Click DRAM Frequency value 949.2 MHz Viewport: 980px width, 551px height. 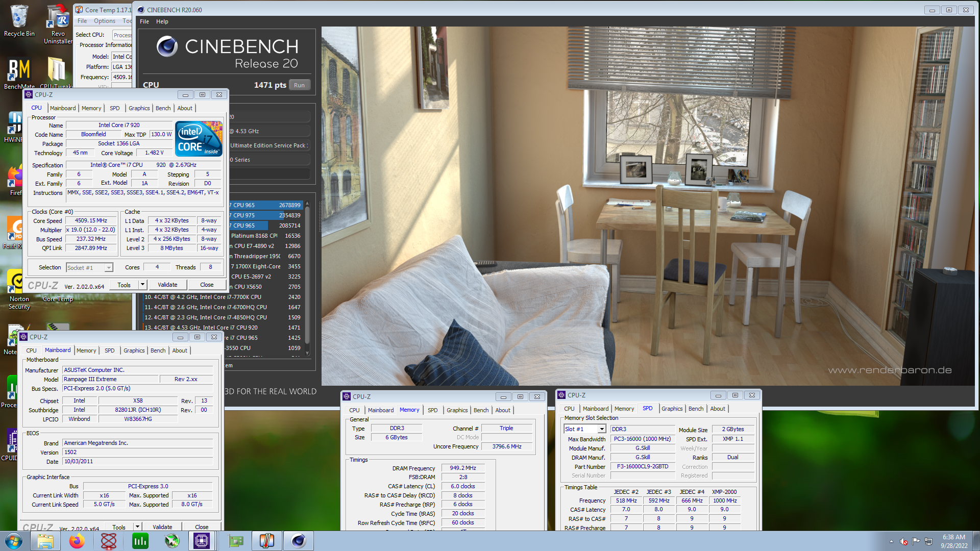tap(463, 468)
